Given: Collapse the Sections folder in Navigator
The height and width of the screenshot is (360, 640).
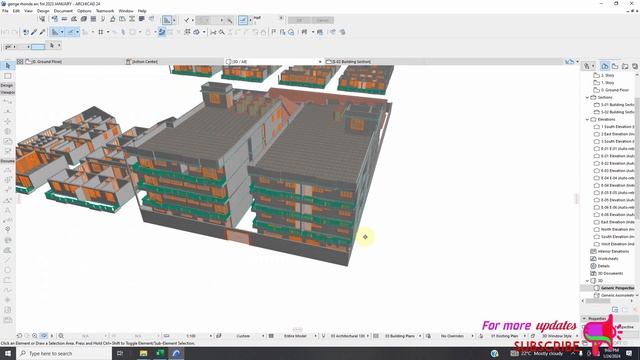Looking at the screenshot, I should coord(587,98).
